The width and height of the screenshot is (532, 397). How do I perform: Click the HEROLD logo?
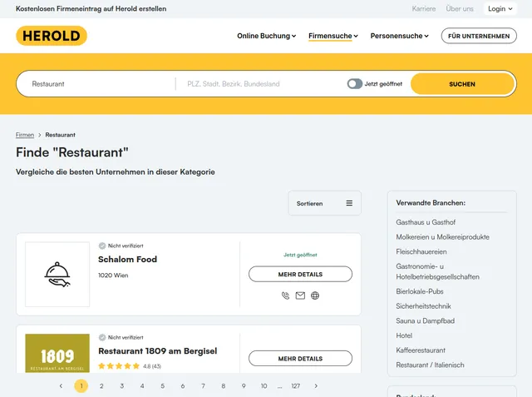click(52, 36)
